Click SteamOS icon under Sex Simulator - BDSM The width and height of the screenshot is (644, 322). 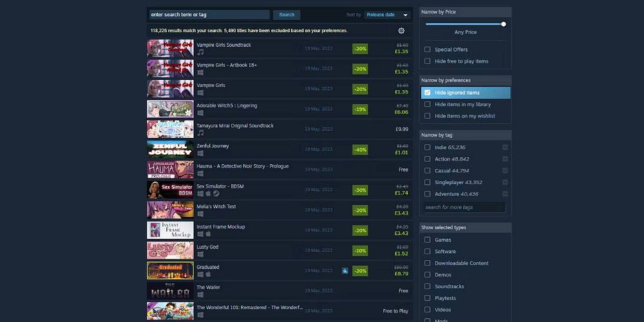(216, 193)
